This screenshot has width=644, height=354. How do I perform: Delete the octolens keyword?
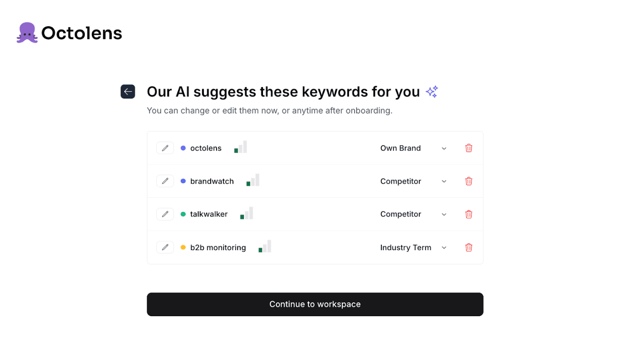tap(469, 147)
